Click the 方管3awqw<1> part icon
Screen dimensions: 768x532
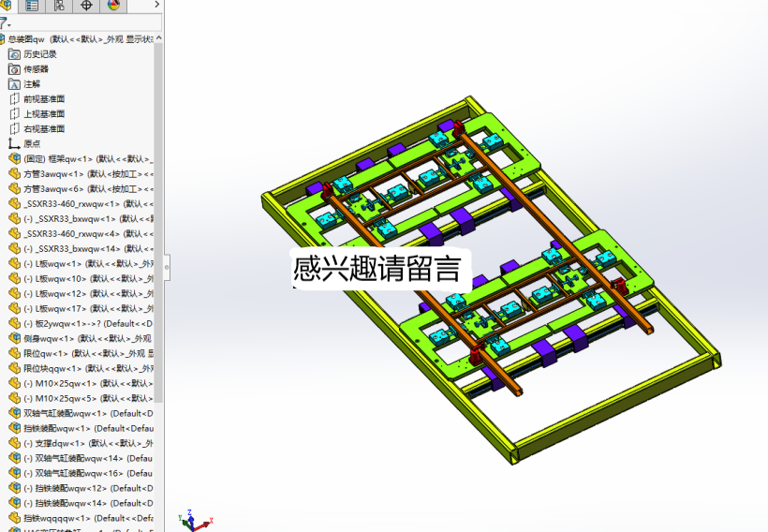coord(14,174)
